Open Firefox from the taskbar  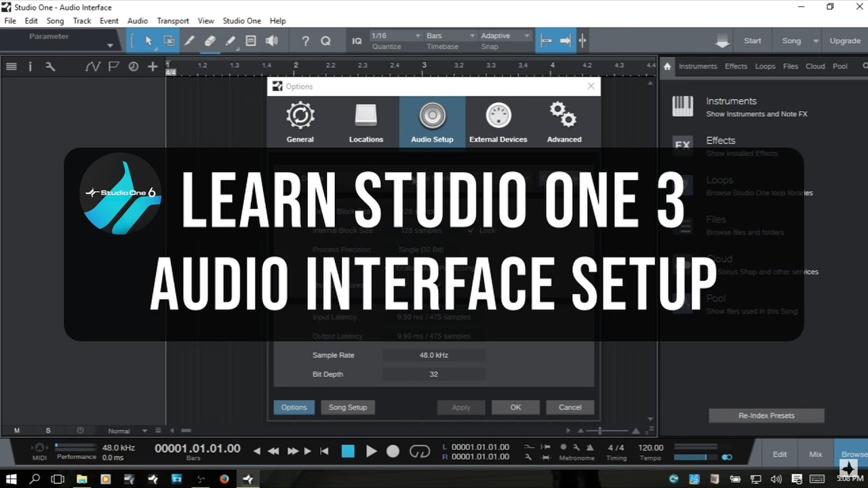(x=224, y=479)
